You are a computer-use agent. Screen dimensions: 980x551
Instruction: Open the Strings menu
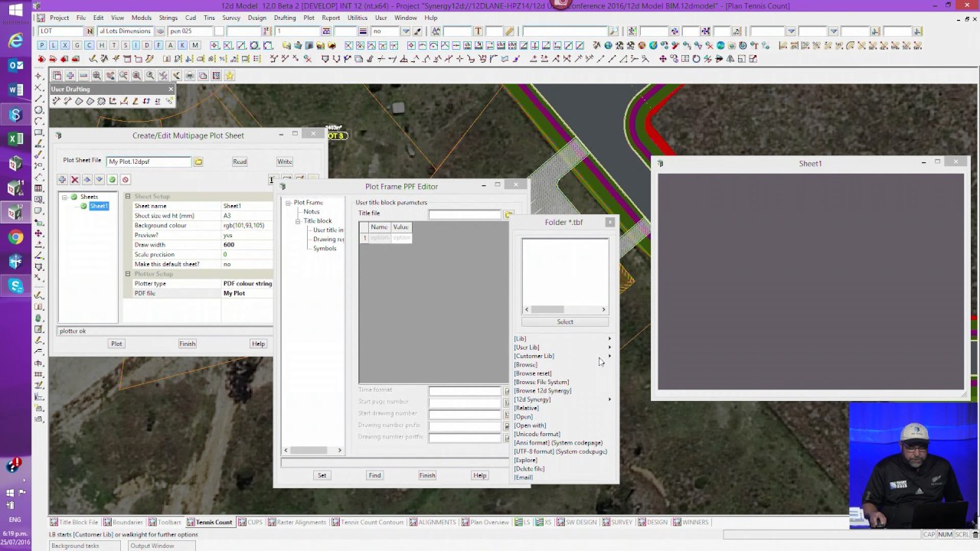168,18
